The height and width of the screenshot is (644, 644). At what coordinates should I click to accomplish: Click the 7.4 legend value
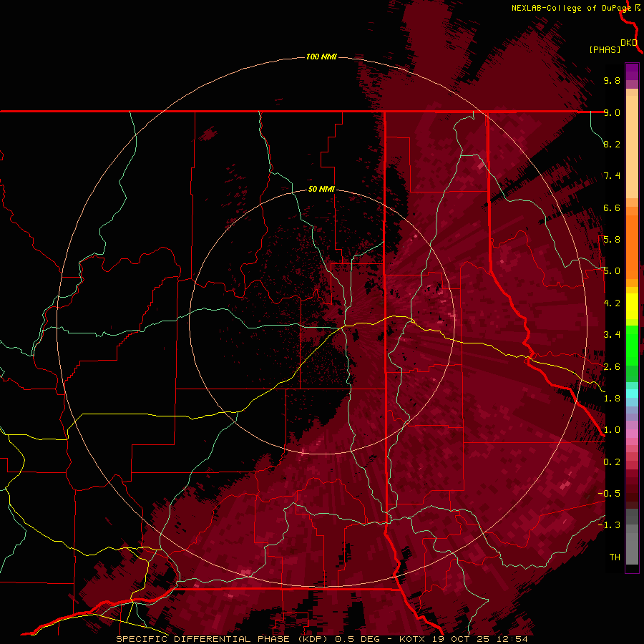pos(612,176)
